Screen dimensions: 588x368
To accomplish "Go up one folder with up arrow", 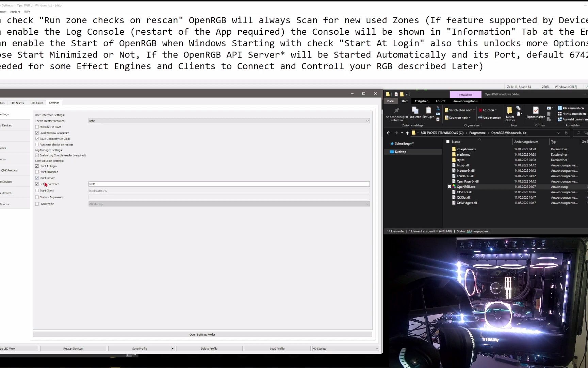I will tap(407, 133).
